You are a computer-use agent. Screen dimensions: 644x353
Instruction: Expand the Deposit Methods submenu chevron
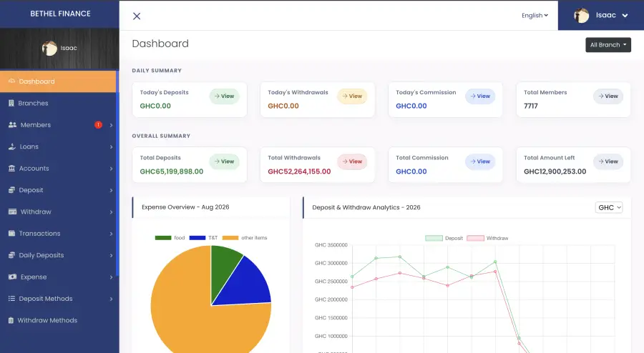111,299
